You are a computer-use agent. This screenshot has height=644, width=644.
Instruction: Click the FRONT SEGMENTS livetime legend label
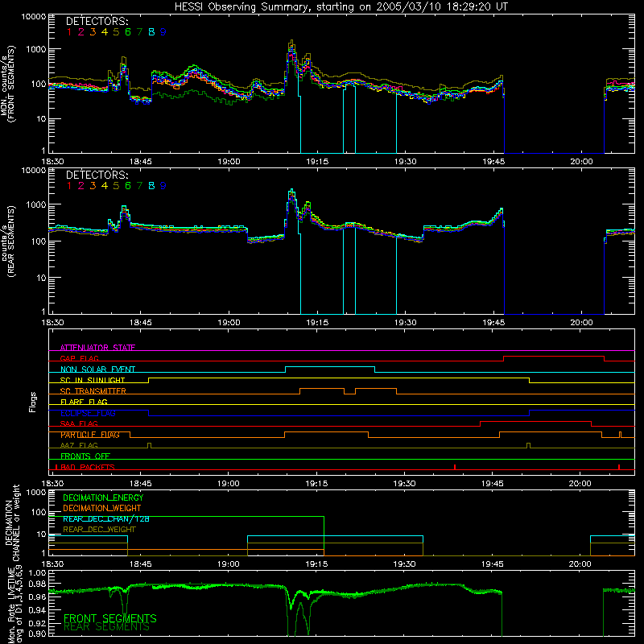pyautogui.click(x=110, y=618)
